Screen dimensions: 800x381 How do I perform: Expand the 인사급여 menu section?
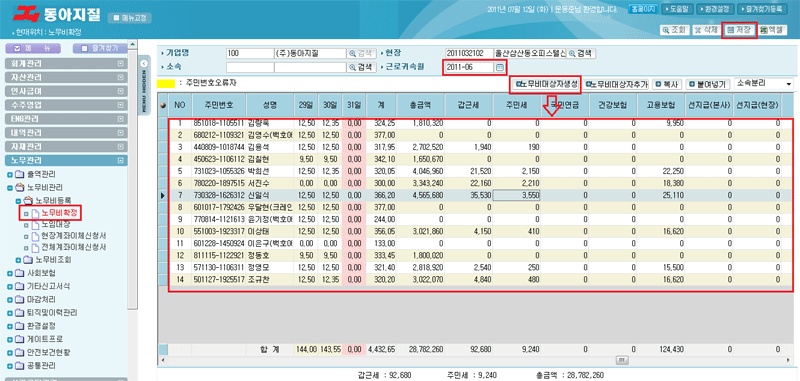66,91
